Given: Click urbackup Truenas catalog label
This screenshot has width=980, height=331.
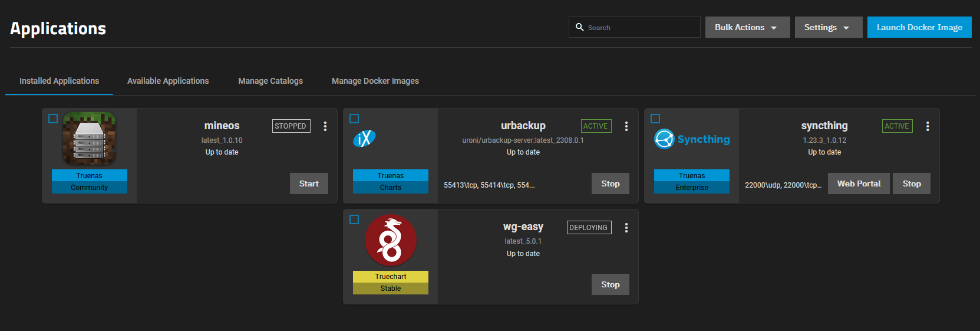Looking at the screenshot, I should coord(391,175).
